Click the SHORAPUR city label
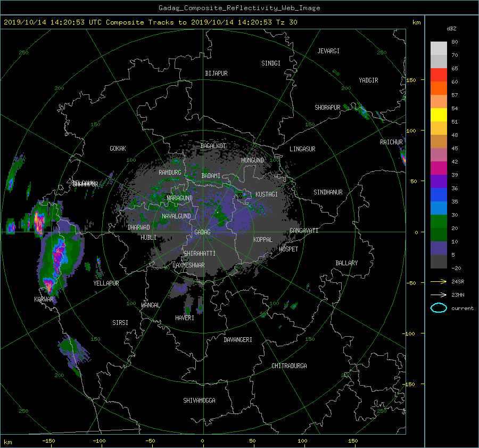The width and height of the screenshot is (479, 448). 327,108
